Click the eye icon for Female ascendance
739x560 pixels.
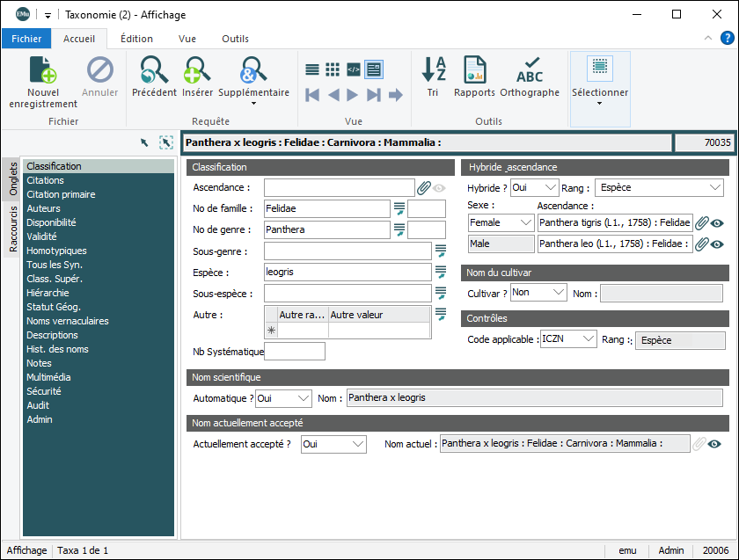click(x=717, y=223)
